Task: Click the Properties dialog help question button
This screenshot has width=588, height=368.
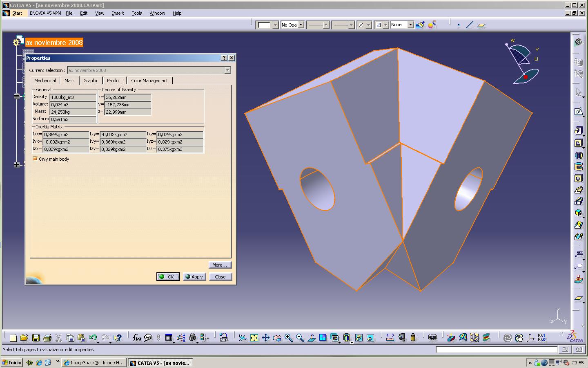Action: [224, 58]
